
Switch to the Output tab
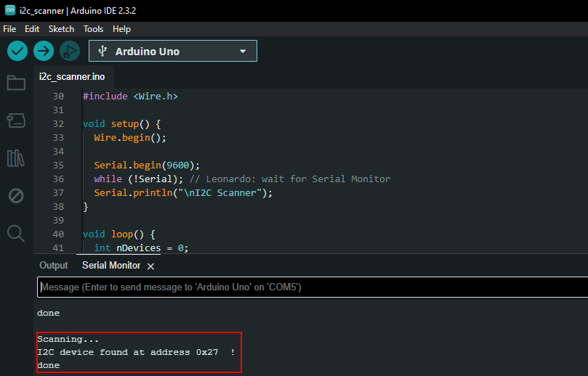click(53, 266)
